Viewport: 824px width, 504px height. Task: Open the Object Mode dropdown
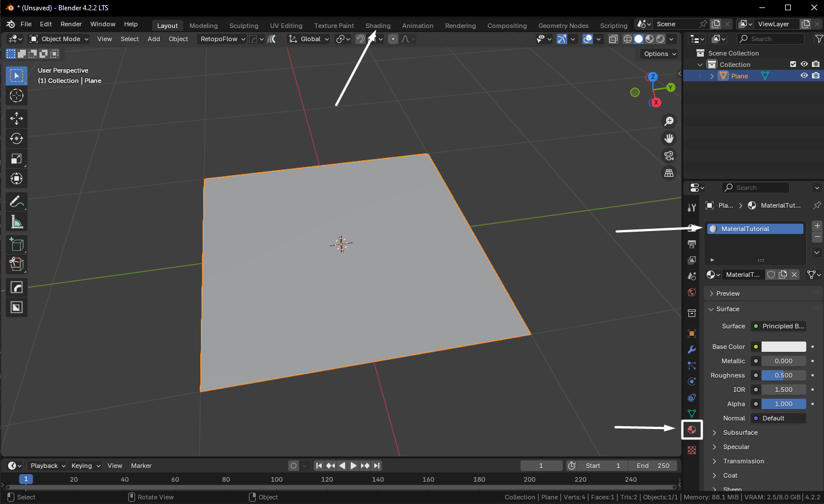pyautogui.click(x=60, y=39)
